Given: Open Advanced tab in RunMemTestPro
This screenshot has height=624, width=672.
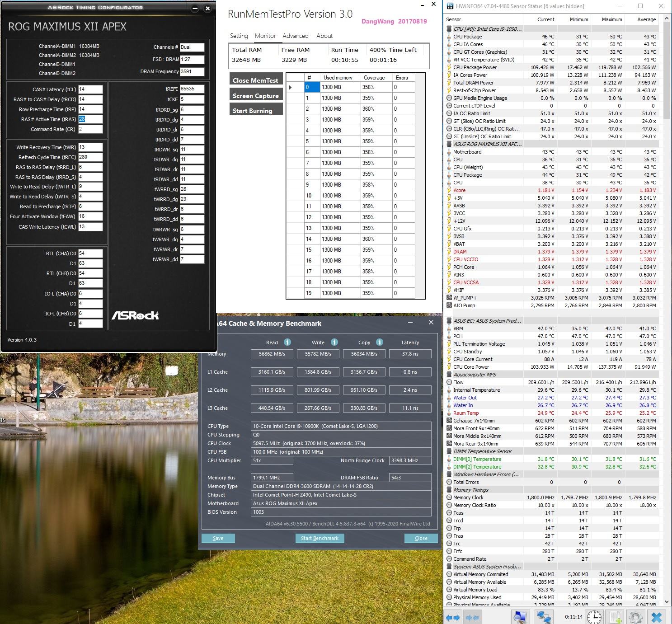Looking at the screenshot, I should click(x=296, y=36).
